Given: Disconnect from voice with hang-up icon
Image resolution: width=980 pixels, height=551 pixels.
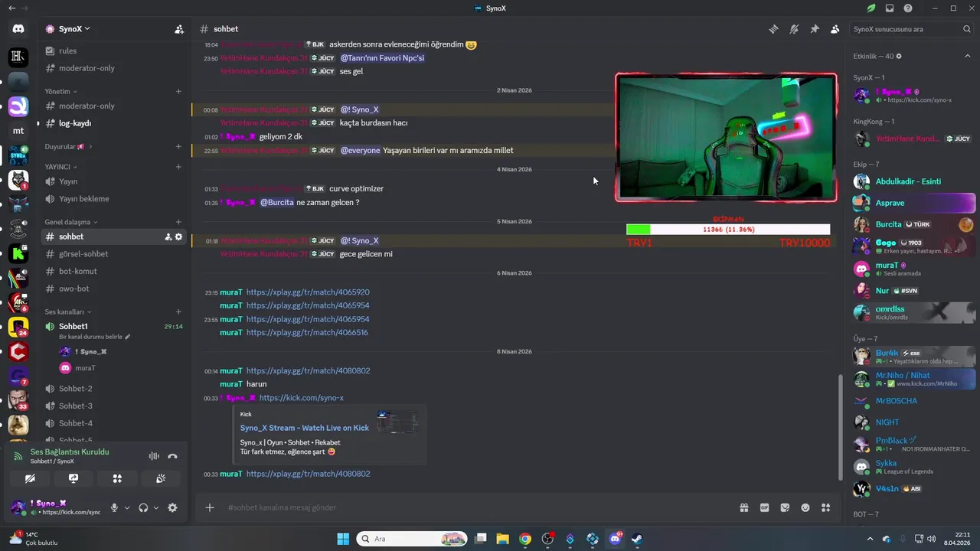Looking at the screenshot, I should [172, 456].
